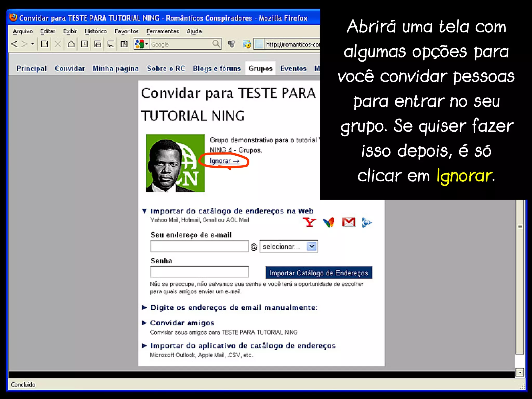Viewport: 532px width, 399px height.
Task: Click the Stop loading X icon
Action: click(x=58, y=44)
